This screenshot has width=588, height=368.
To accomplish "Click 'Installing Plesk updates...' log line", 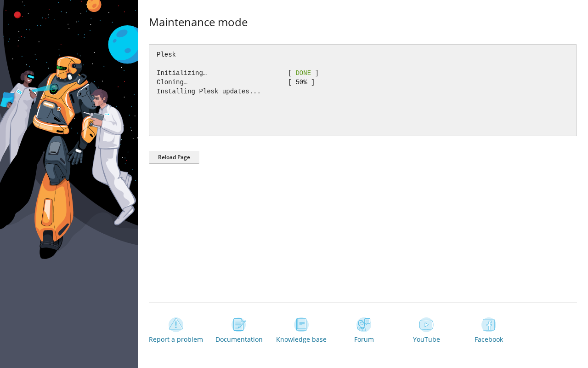I will (209, 92).
